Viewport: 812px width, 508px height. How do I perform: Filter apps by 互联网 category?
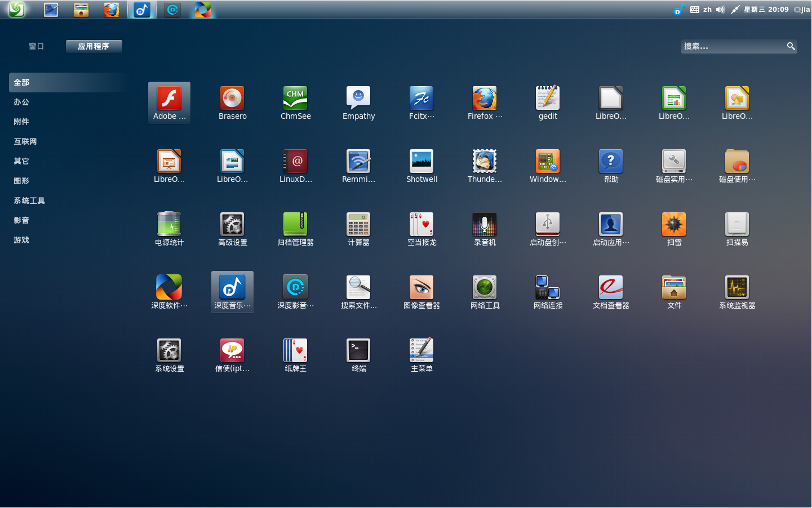point(25,141)
